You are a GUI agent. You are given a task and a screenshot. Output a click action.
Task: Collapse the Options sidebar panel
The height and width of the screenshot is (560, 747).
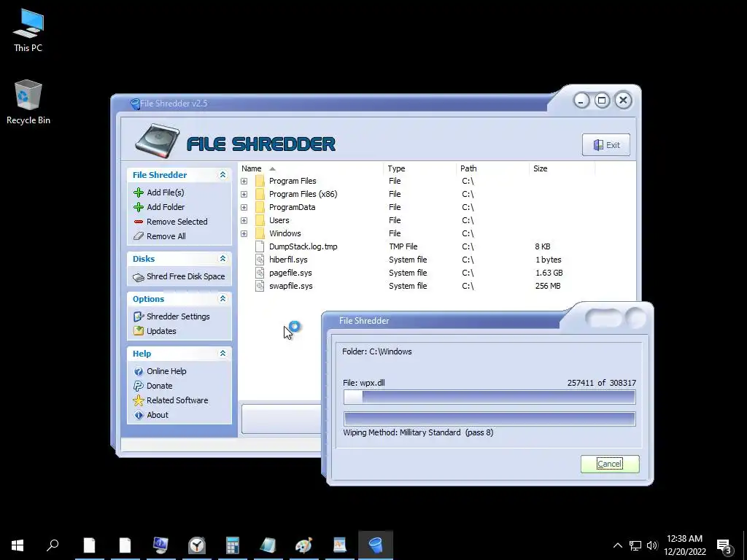222,298
